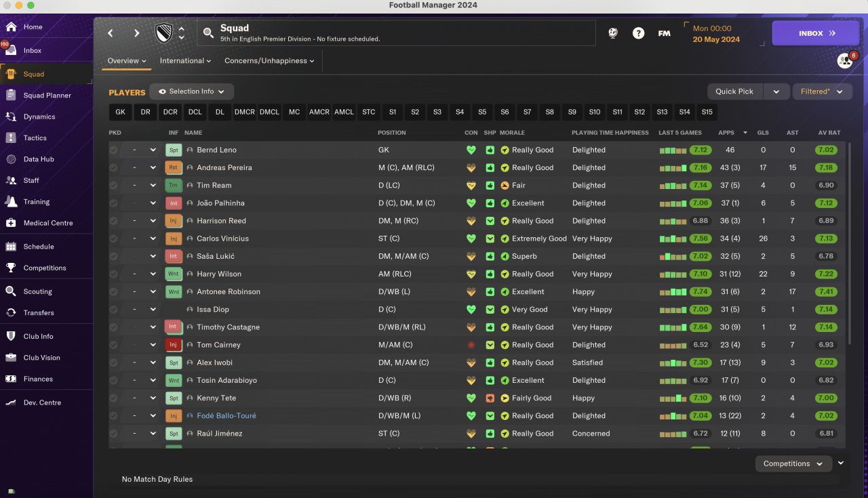The height and width of the screenshot is (498, 868).
Task: Open the Inbox sidebar icon
Action: 11,50
